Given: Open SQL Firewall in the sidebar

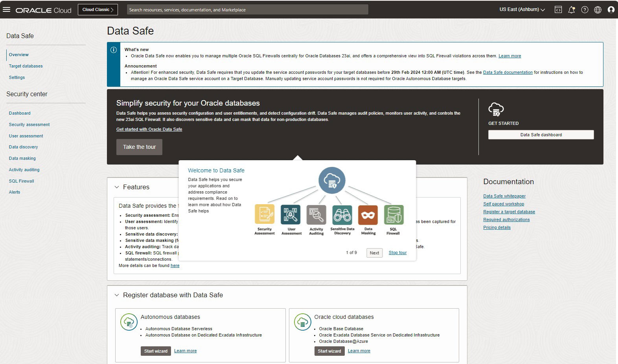Looking at the screenshot, I should pos(22,181).
